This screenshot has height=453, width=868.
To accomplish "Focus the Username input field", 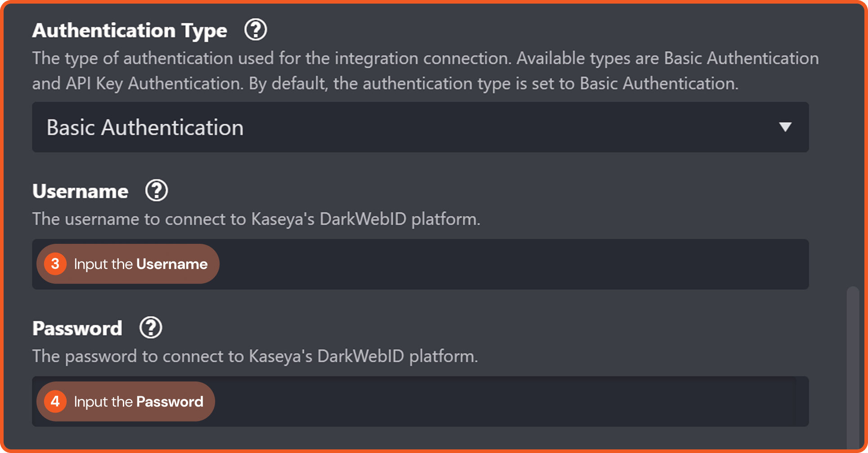I will pos(495,264).
